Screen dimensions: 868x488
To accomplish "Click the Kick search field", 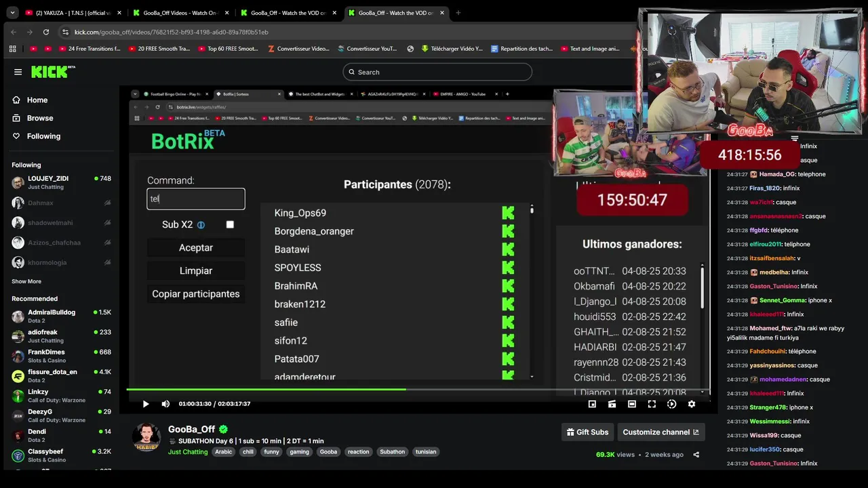I will pos(437,72).
